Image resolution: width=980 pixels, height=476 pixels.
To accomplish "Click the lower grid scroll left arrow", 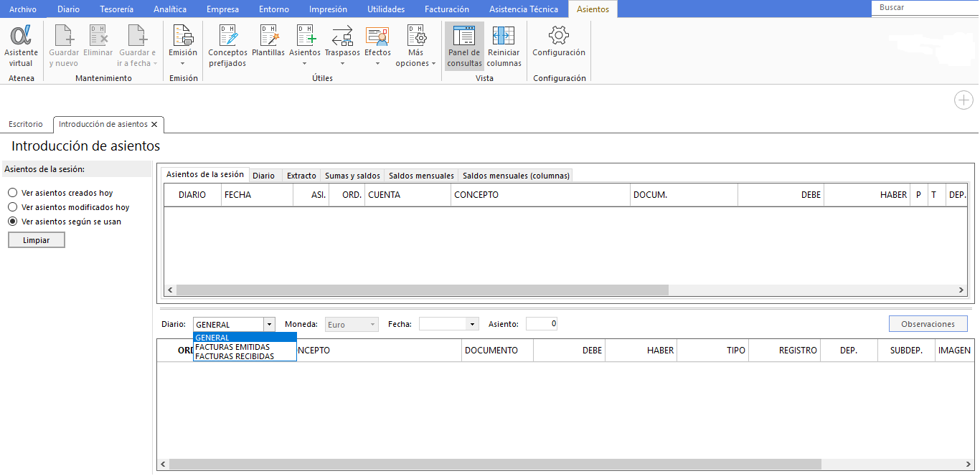I will (163, 465).
